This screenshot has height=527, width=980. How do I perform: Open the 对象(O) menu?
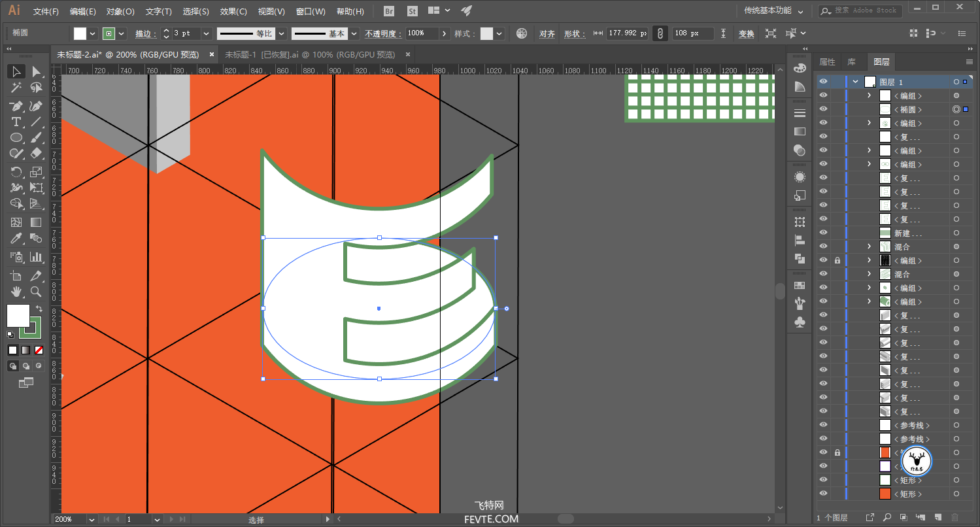(x=120, y=11)
